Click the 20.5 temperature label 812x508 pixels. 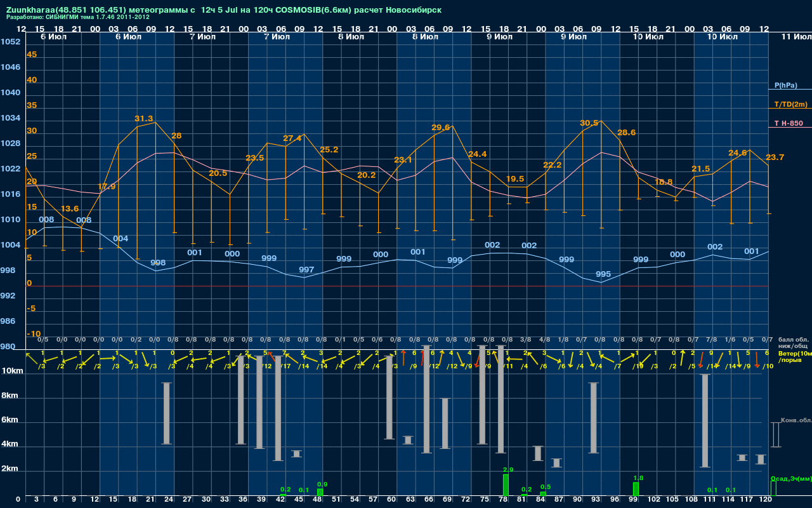(x=218, y=173)
